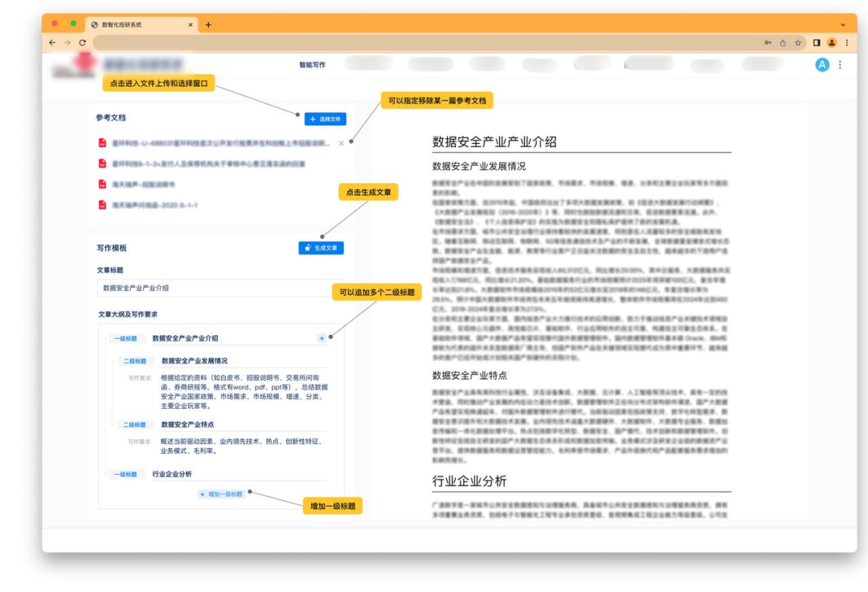Close the 数智化投研系统 browser tab
Screen dimensions: 868x592
click(x=190, y=25)
